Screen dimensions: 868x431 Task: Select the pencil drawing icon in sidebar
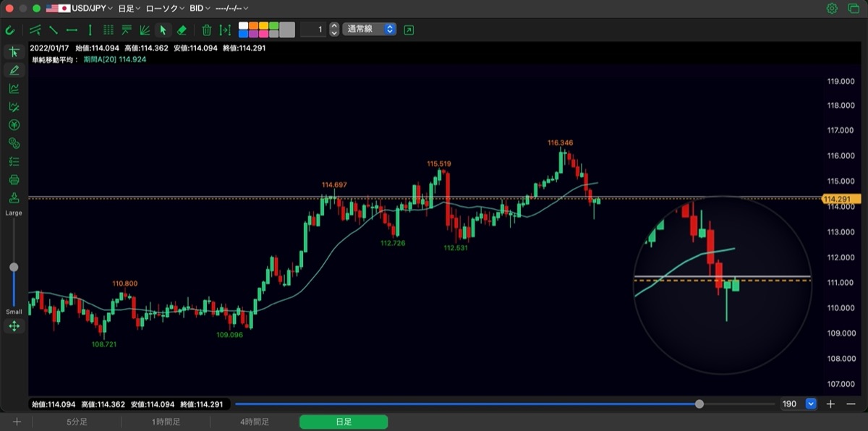point(14,70)
